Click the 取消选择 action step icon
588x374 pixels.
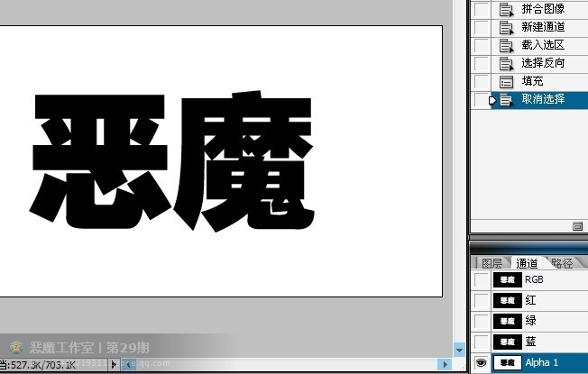click(x=506, y=100)
